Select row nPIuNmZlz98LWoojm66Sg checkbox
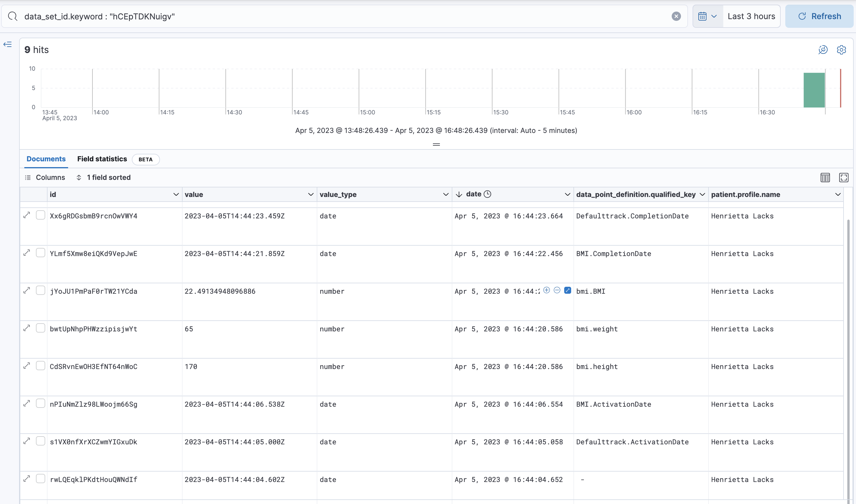The height and width of the screenshot is (504, 856). [x=40, y=403]
